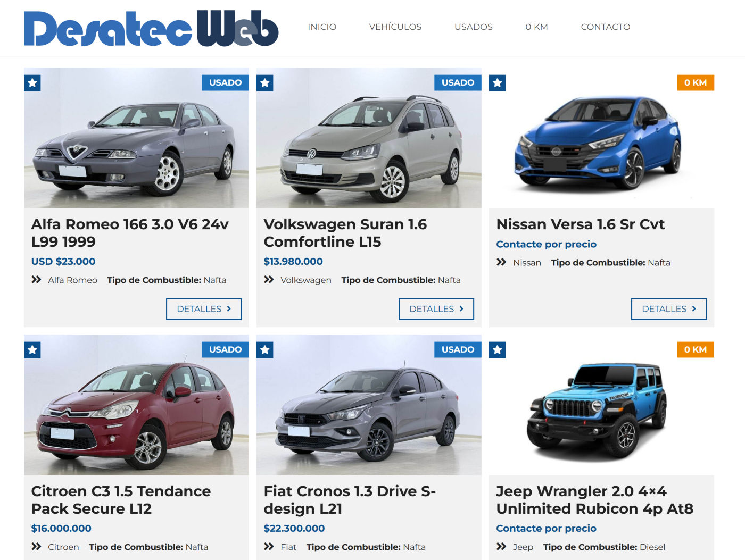Open DETALLES for Nissan Versa
Viewport: 745px width, 560px height.
click(x=669, y=309)
